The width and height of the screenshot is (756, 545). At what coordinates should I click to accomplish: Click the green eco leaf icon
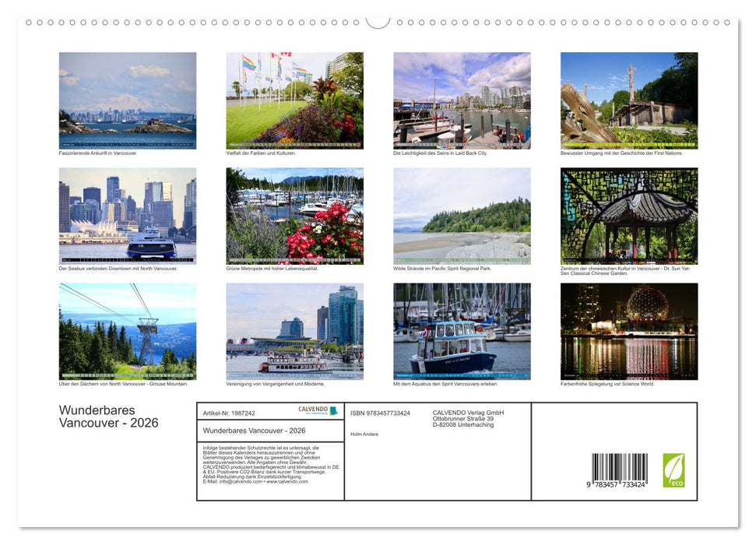[x=676, y=469]
